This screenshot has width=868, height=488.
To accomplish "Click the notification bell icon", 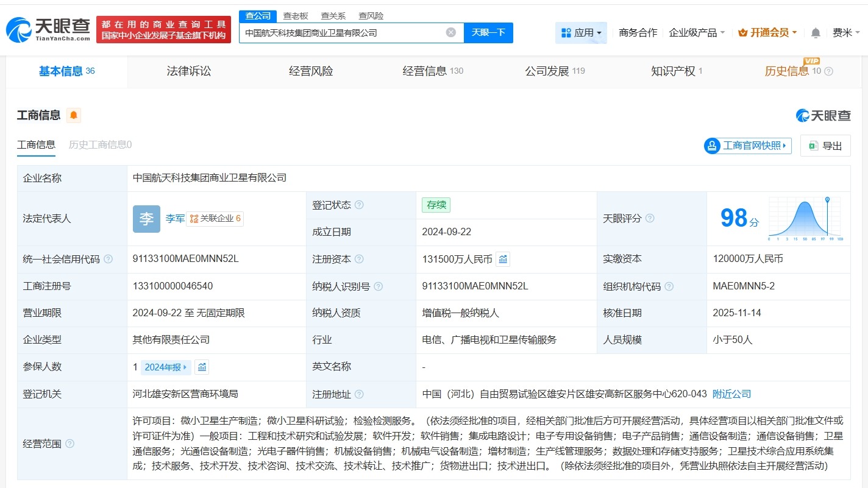I will click(815, 33).
